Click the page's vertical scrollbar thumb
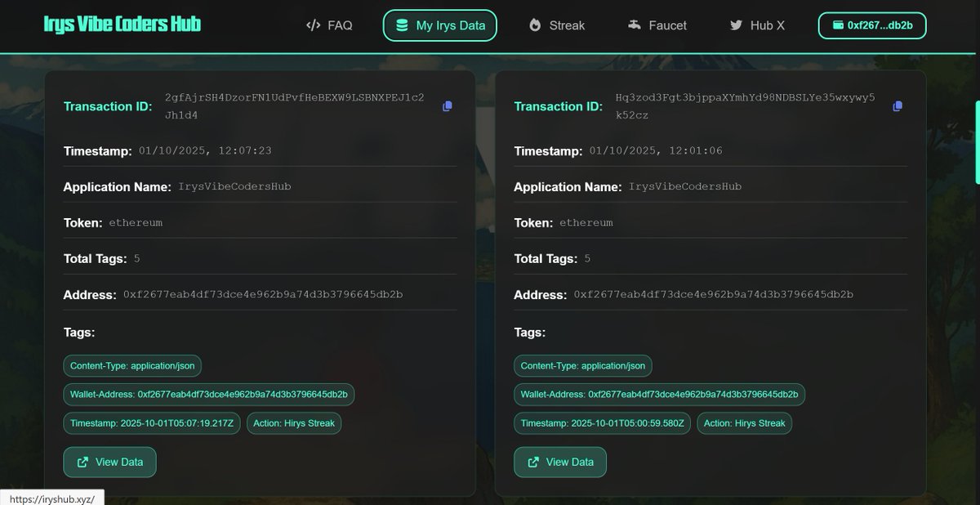Viewport: 980px width, 505px height. click(977, 142)
